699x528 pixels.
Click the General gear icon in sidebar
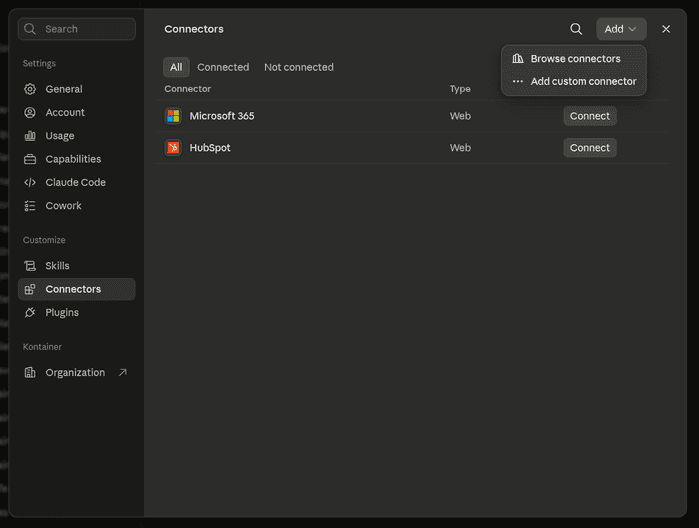click(30, 89)
